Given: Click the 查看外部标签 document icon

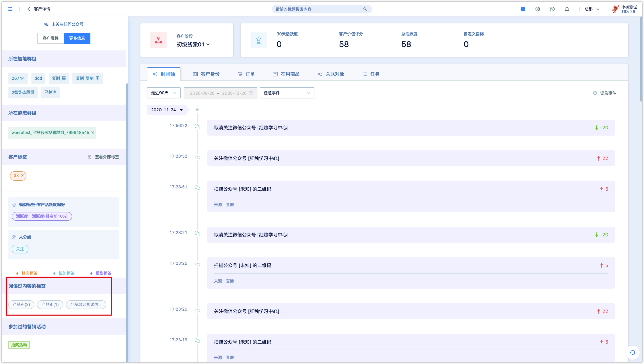Looking at the screenshot, I should coord(89,157).
